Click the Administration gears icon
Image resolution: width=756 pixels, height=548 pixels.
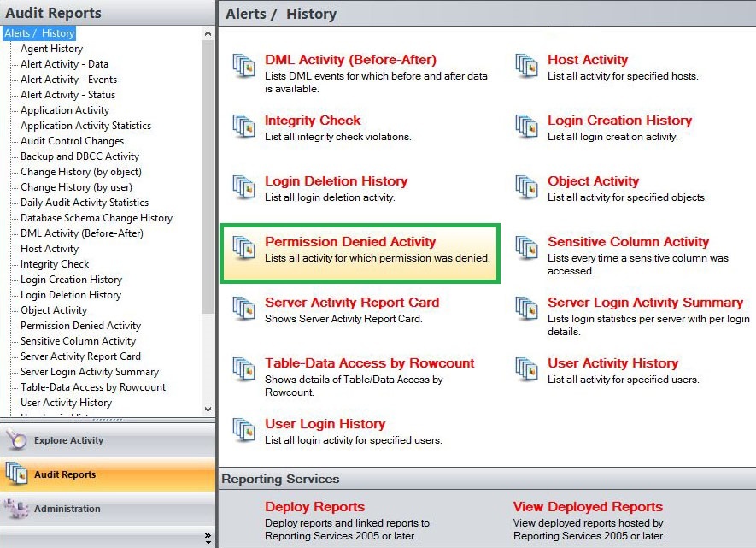click(x=16, y=509)
